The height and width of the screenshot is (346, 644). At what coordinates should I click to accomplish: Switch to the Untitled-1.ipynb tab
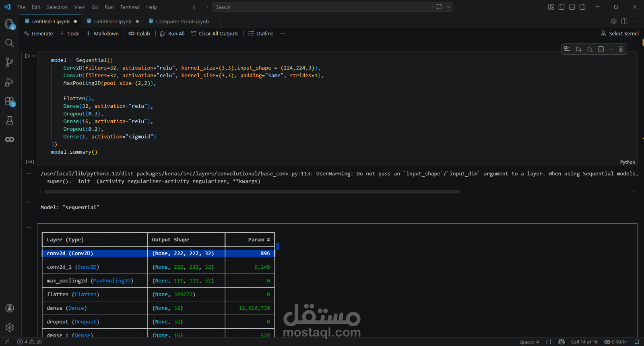tap(51, 21)
